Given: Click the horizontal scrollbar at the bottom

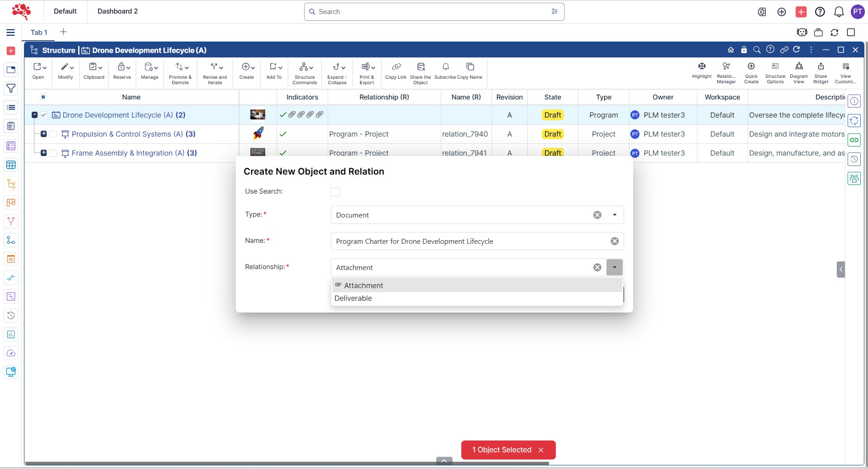Looking at the screenshot, I should pyautogui.click(x=286, y=463).
